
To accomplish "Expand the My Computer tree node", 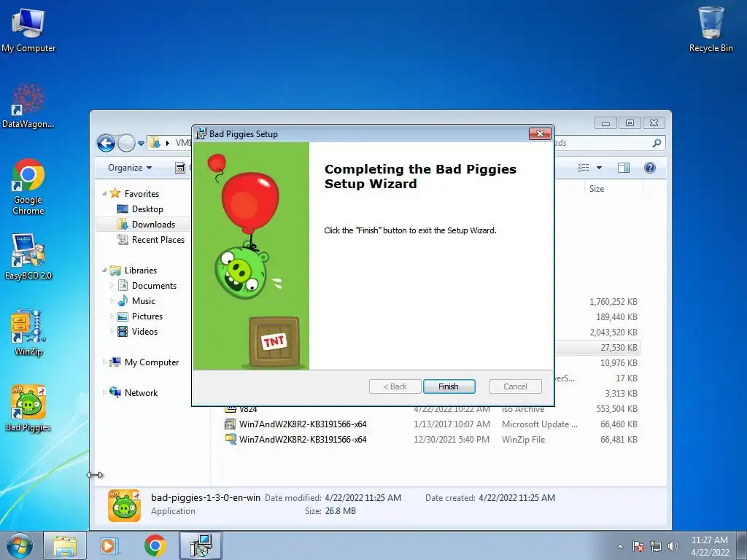I will point(105,362).
